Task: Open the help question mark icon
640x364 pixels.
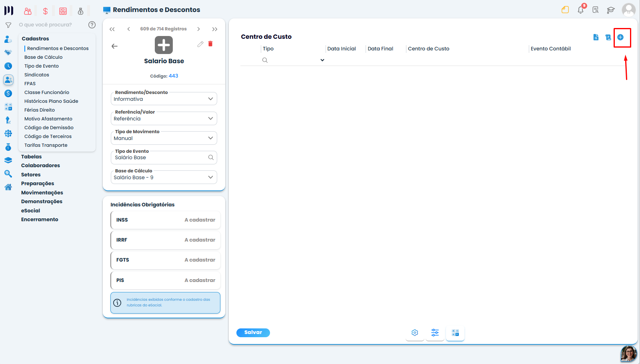Action: click(92, 25)
